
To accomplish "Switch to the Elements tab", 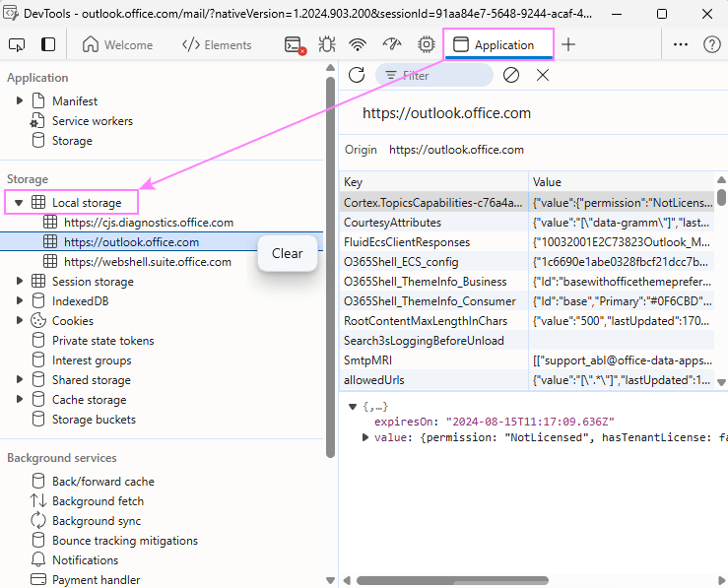I will [217, 45].
